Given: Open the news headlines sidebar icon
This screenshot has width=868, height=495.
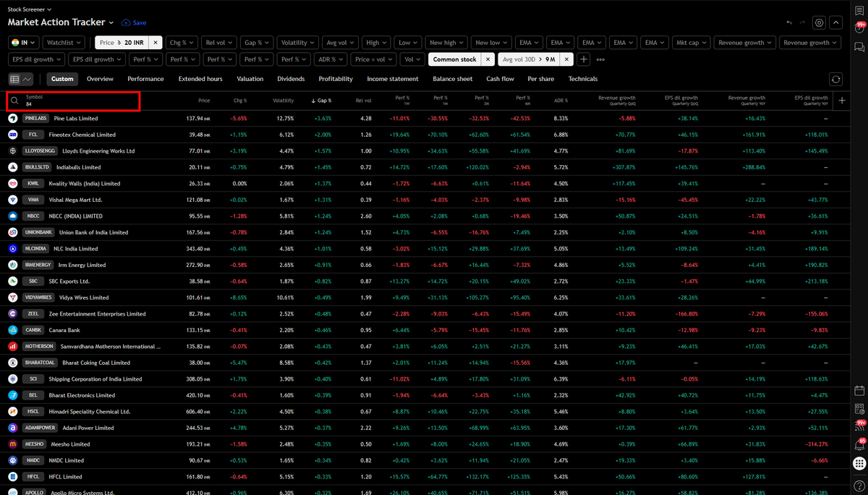Looking at the screenshot, I should (859, 408).
